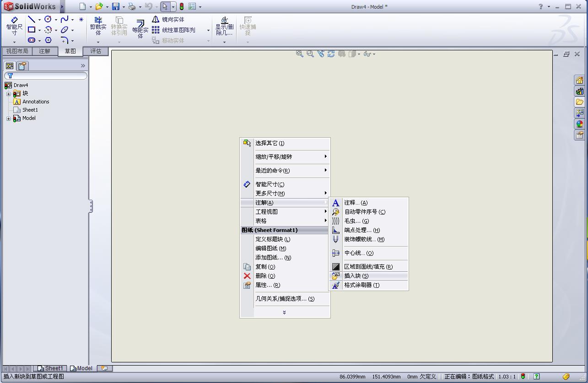This screenshot has width=588, height=383.
Task: Click the Options checklist icon in title bar
Action: click(192, 6)
